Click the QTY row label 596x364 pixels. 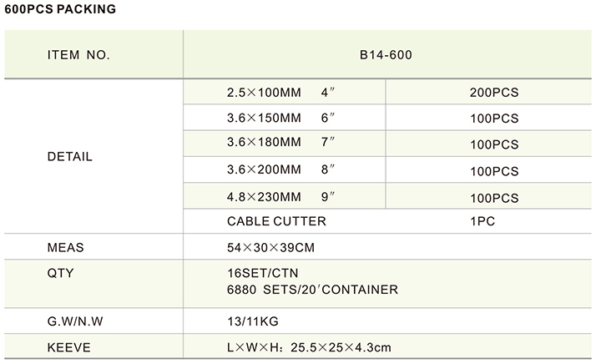tap(61, 273)
